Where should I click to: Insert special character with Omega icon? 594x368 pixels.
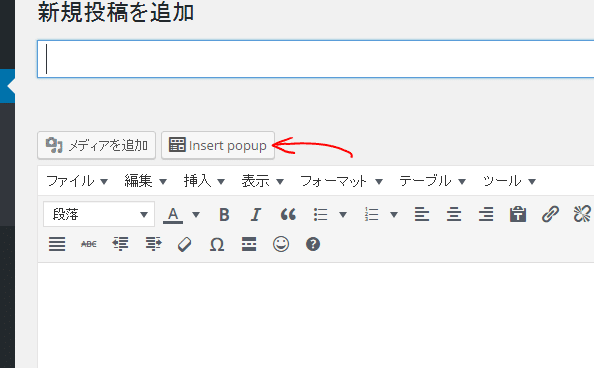tap(217, 244)
